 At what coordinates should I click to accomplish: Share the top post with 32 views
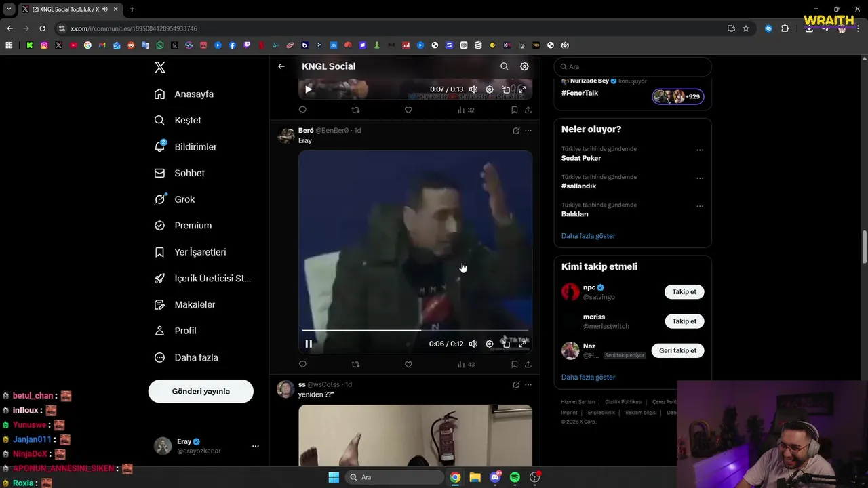pos(528,110)
